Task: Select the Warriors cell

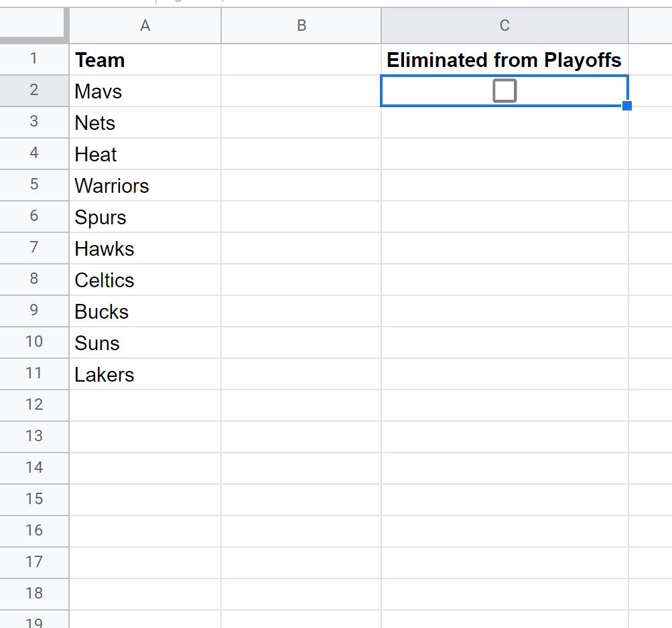Action: tap(145, 185)
